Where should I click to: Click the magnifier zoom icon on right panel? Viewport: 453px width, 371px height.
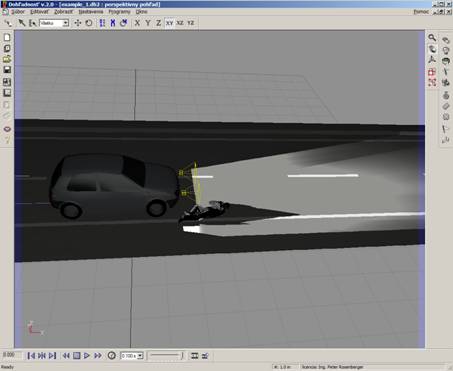432,38
